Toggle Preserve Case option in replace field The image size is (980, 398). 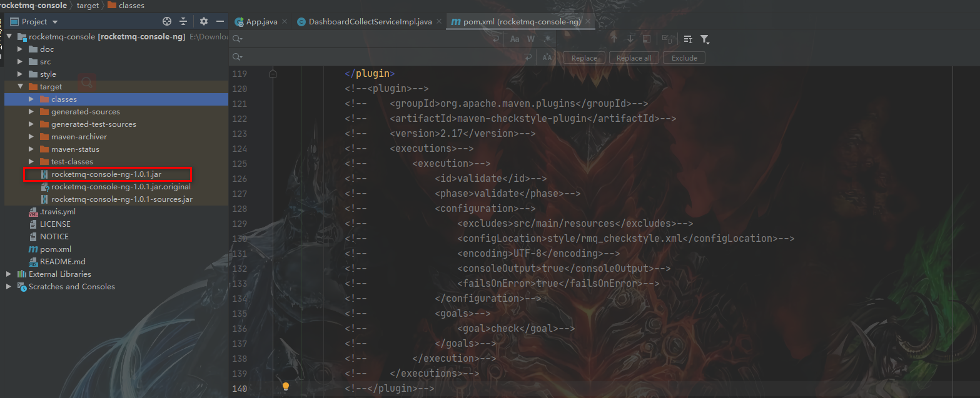pos(547,57)
